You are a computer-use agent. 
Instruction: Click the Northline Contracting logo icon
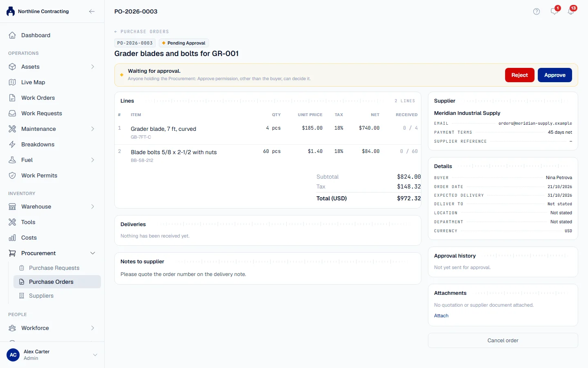(11, 11)
